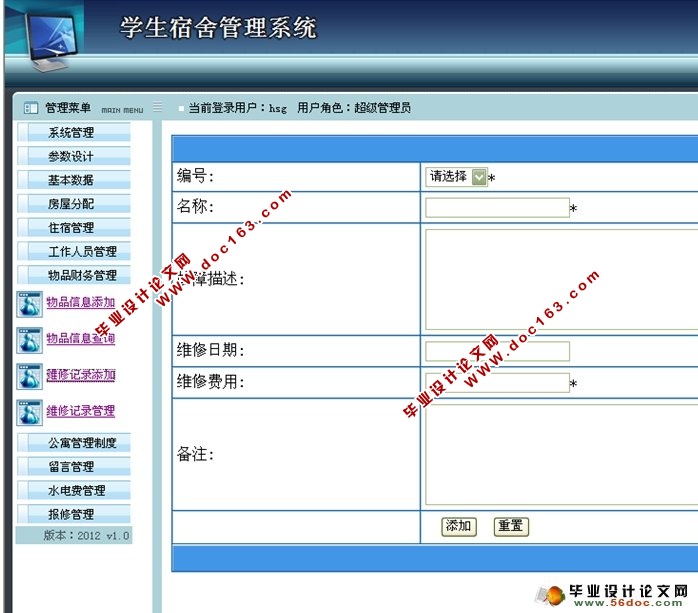The height and width of the screenshot is (613, 698).
Task: Focus the 维修费用 input field
Action: tap(497, 383)
